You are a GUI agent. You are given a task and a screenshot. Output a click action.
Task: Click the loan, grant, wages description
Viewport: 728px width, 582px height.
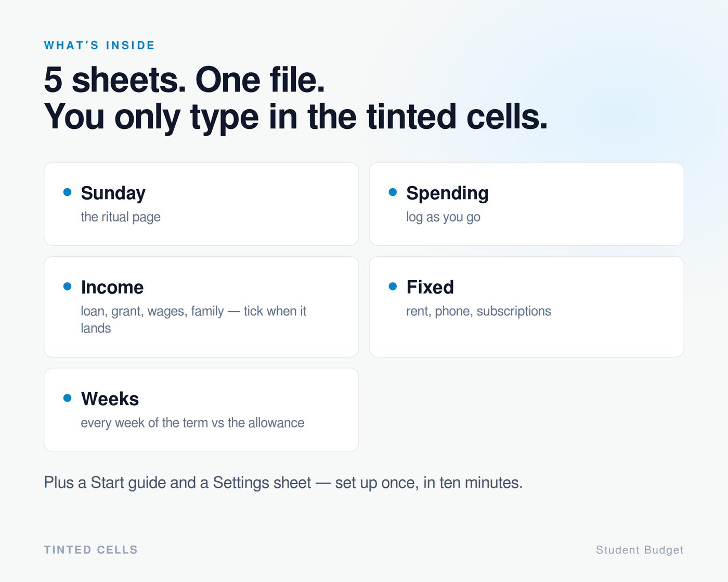tap(193, 320)
